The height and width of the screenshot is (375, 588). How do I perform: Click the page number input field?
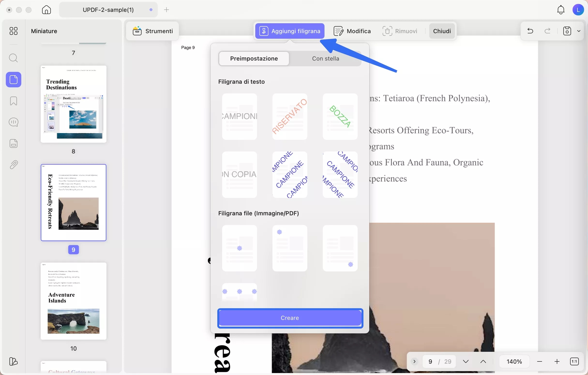(430, 361)
